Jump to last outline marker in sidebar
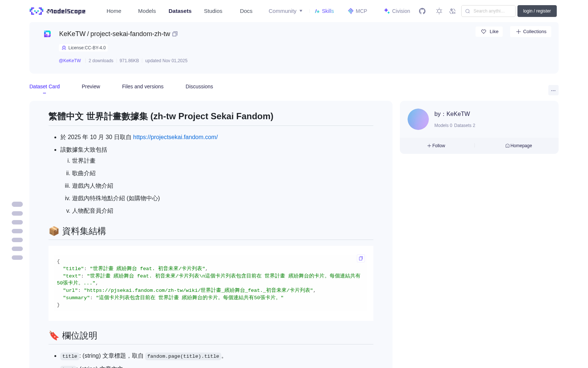Screen dimensions: 588x368 [17, 258]
